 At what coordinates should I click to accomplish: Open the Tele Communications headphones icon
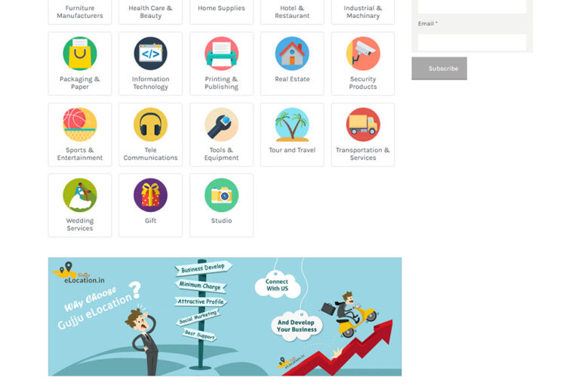click(150, 124)
